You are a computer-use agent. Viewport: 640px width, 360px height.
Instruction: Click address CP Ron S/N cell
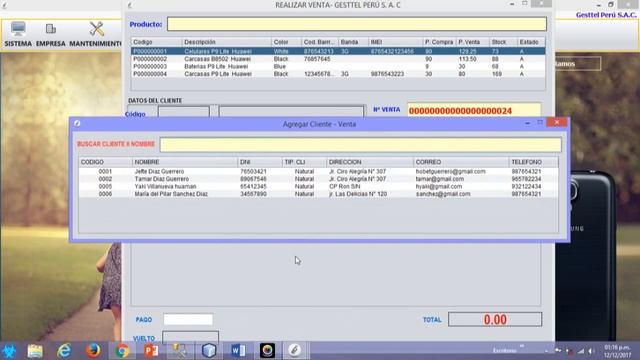tap(344, 186)
